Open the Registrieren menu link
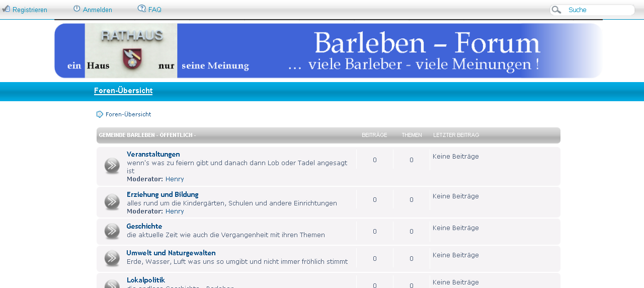Viewport: 644px width, 288px height. (x=30, y=10)
